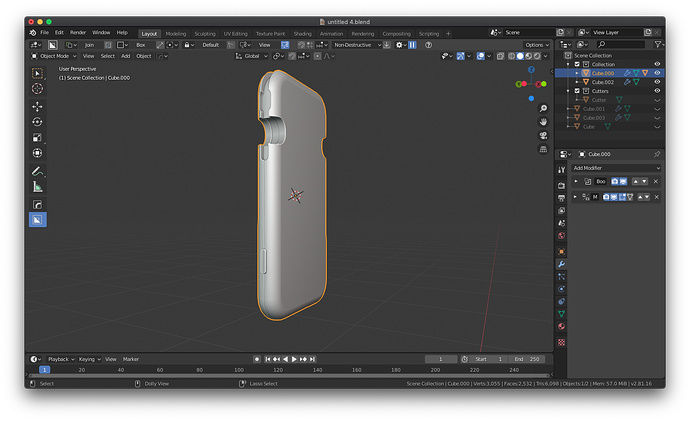Image resolution: width=690 pixels, height=421 pixels.
Task: Click the Join button in header
Action: (x=89, y=45)
